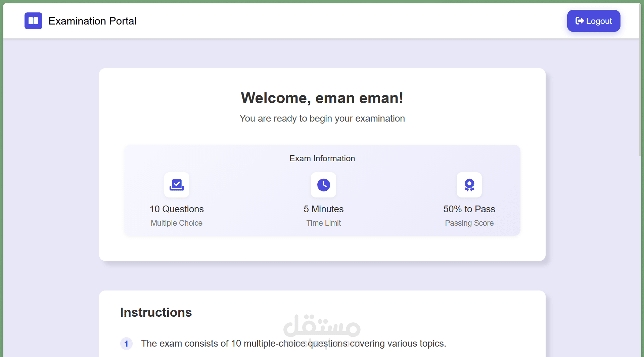Click instruction number 1 circle
This screenshot has width=644, height=357.
tap(127, 344)
